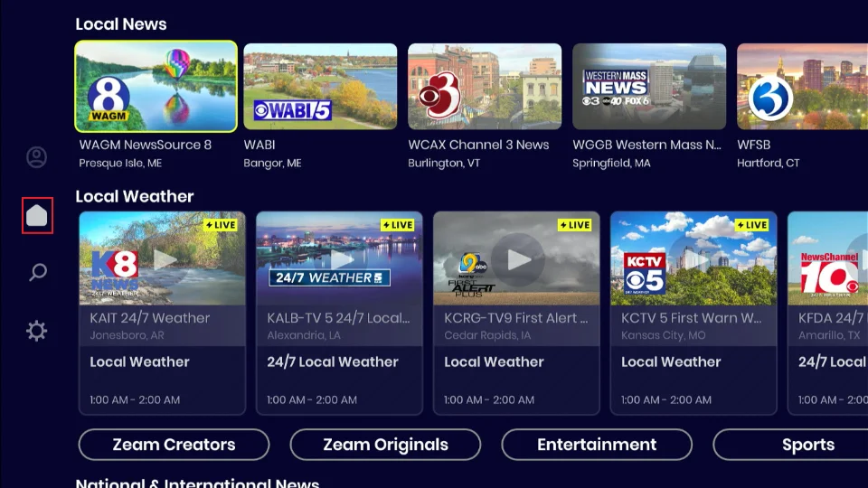Click KALB card time 1:00 AM - 2:00 AM
The height and width of the screenshot is (488, 868).
312,399
